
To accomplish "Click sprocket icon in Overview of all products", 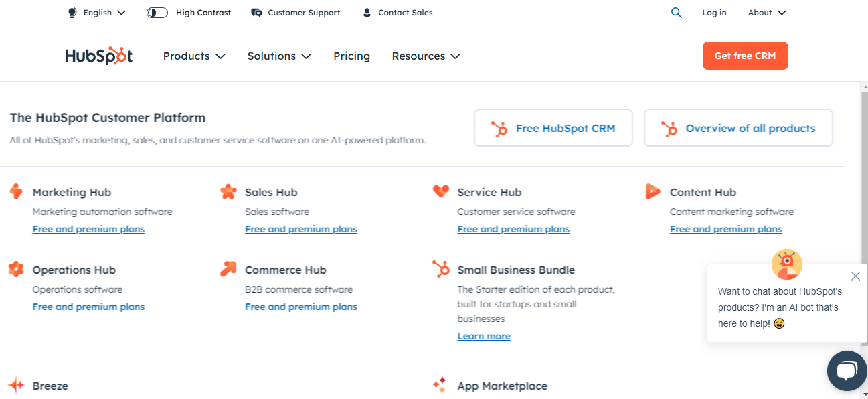I will pos(669,129).
